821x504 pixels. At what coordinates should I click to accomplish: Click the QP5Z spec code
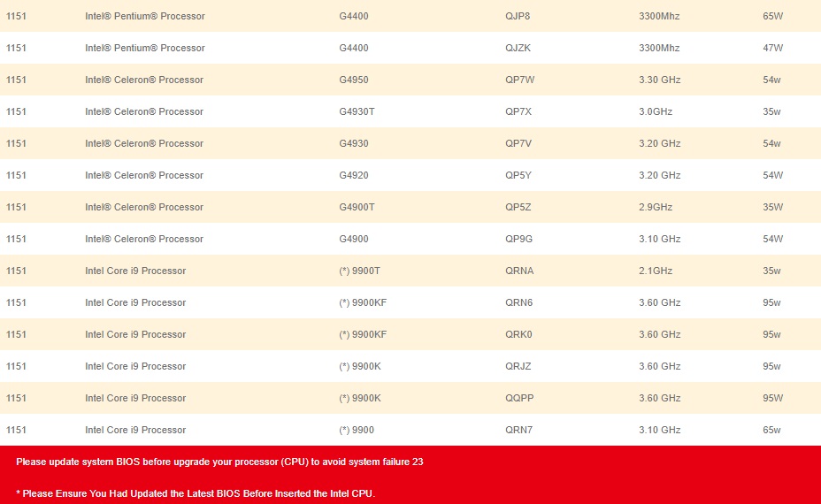518,207
